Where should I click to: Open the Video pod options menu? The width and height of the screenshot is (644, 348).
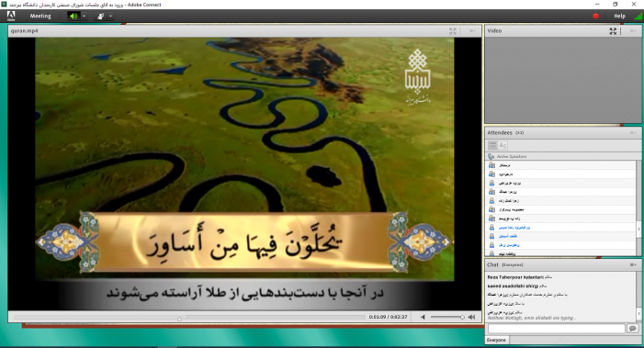pyautogui.click(x=633, y=31)
